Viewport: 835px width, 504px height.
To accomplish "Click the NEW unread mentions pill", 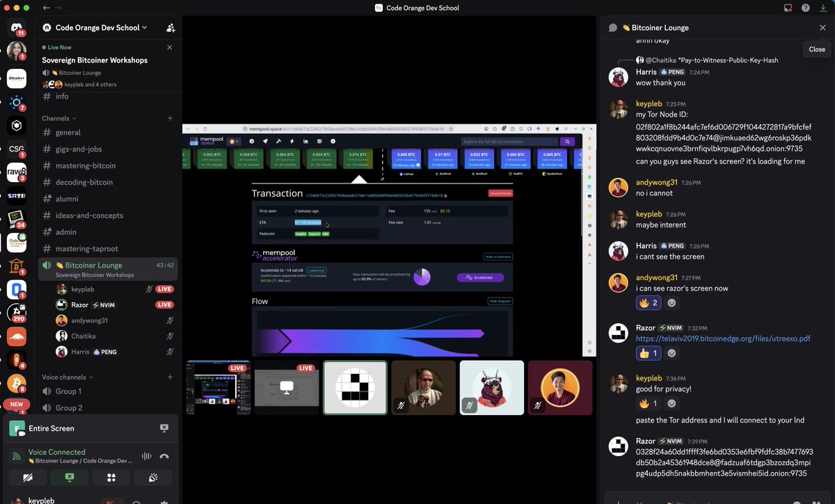I will coord(16,404).
